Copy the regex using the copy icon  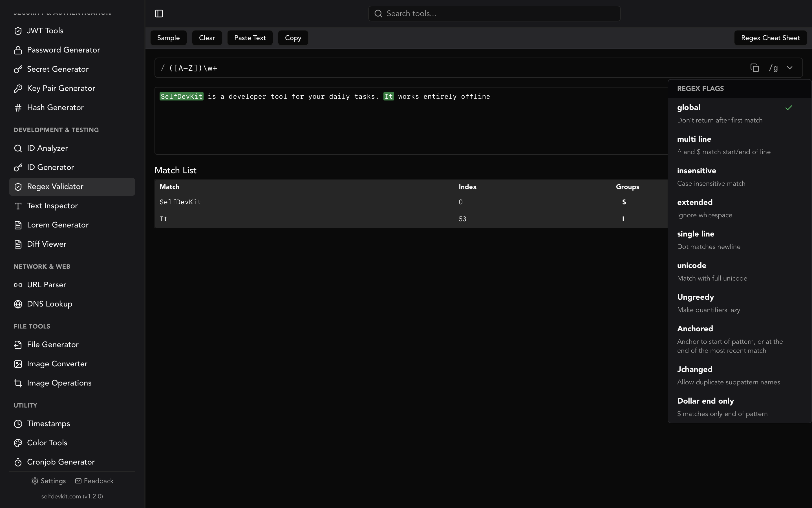[x=754, y=68]
